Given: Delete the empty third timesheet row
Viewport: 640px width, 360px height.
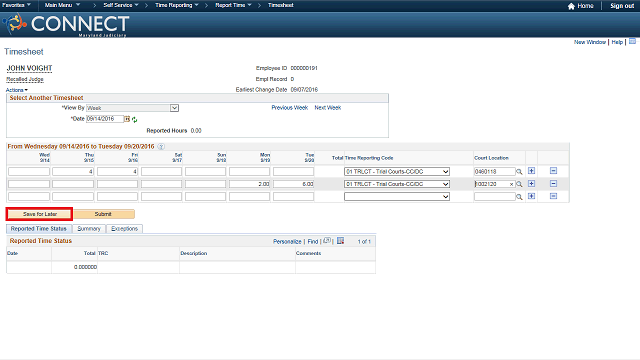Looking at the screenshot, I should (553, 196).
